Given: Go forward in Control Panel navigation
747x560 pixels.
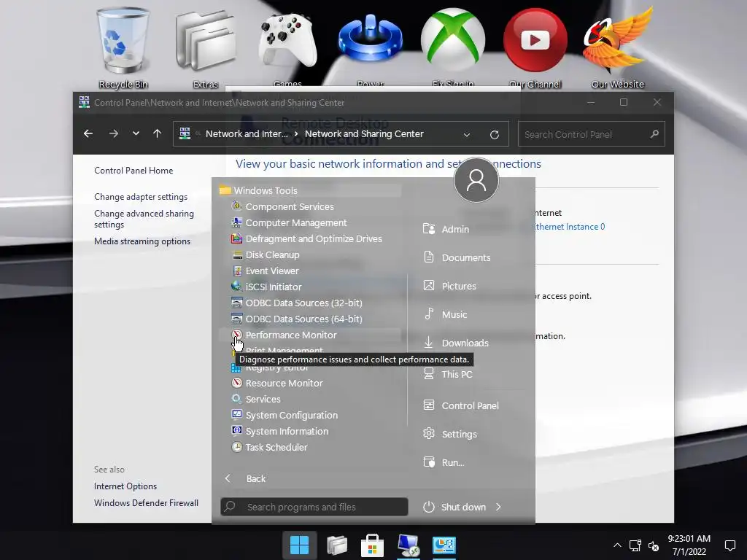Looking at the screenshot, I should point(113,134).
